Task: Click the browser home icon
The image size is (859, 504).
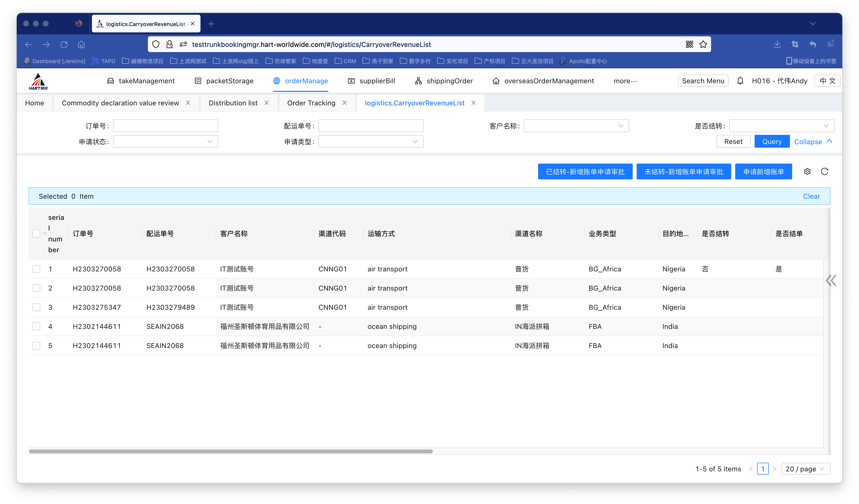Action: [x=81, y=44]
